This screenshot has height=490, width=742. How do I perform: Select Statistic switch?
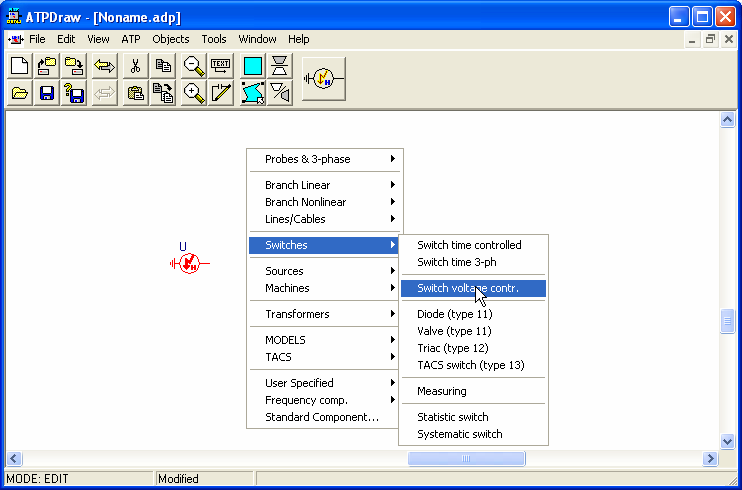click(x=473, y=417)
